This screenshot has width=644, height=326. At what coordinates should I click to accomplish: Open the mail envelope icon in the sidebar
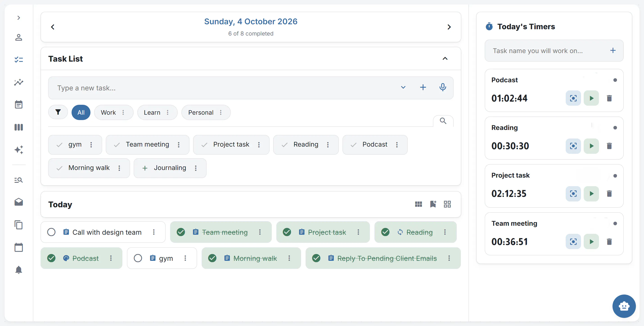coord(18,202)
